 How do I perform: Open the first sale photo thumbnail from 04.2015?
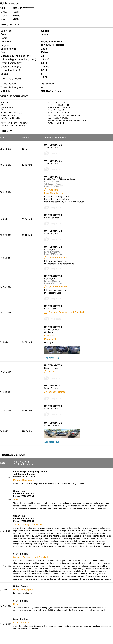tap(50, 434)
